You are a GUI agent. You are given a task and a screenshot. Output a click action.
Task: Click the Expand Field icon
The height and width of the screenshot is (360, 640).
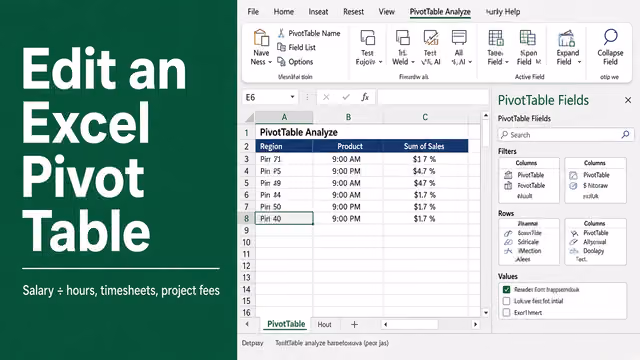tap(567, 38)
